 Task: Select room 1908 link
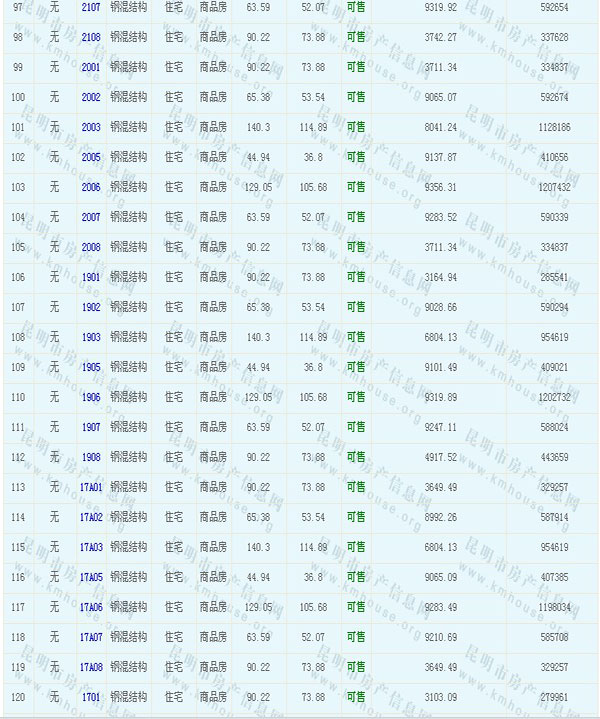pyautogui.click(x=91, y=457)
